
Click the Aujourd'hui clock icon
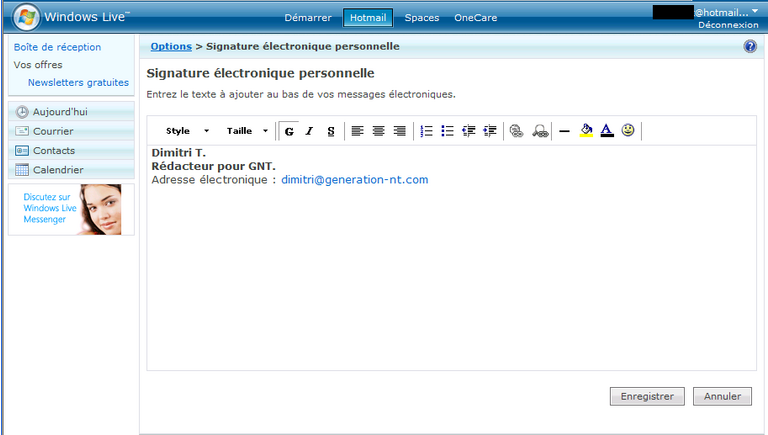click(x=22, y=112)
